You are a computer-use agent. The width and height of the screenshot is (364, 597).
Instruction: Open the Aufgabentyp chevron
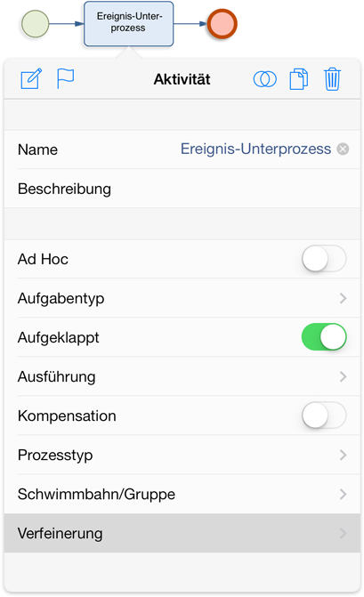click(343, 298)
